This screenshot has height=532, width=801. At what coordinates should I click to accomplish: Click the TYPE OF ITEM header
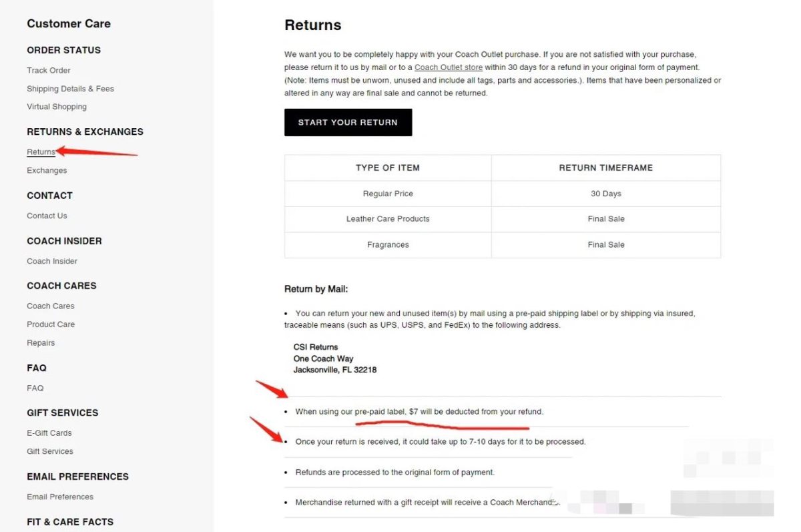(x=388, y=168)
